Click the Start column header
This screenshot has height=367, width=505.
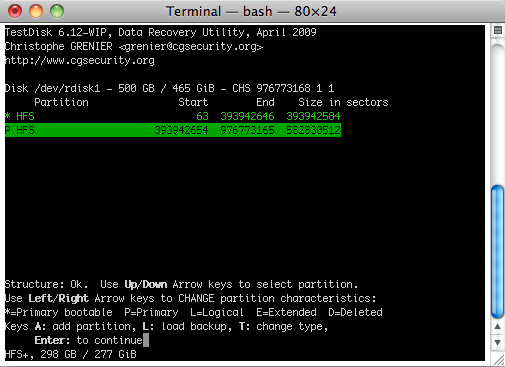pyautogui.click(x=193, y=102)
